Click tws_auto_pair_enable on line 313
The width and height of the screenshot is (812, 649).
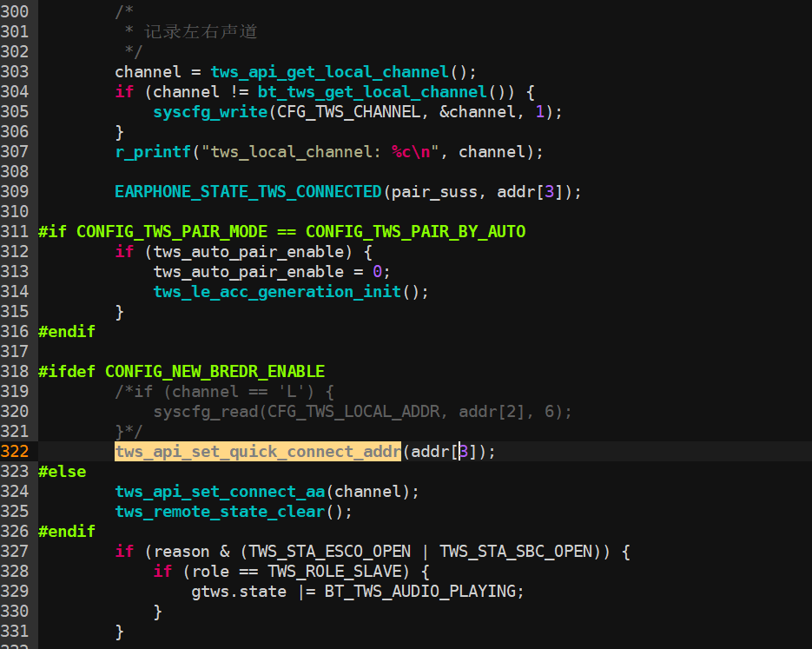248,272
